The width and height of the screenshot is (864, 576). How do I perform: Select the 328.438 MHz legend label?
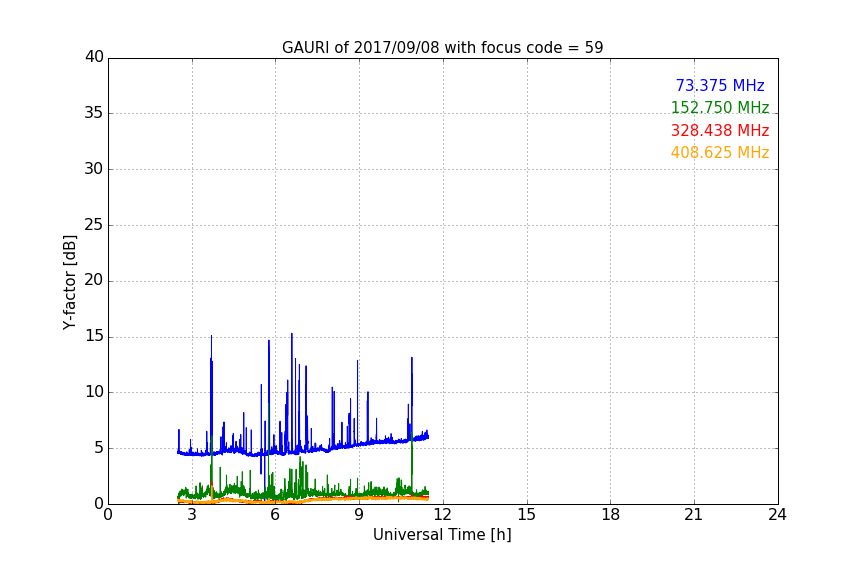(x=720, y=131)
